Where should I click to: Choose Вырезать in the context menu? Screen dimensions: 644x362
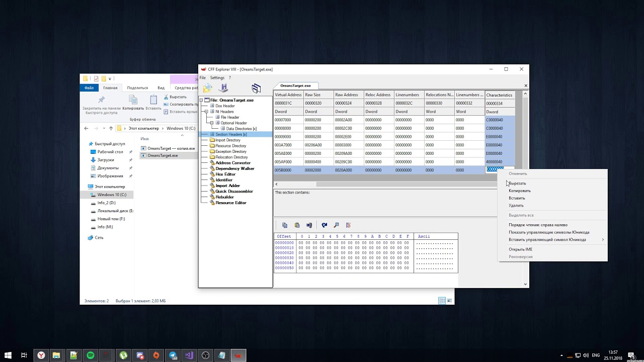(552, 184)
